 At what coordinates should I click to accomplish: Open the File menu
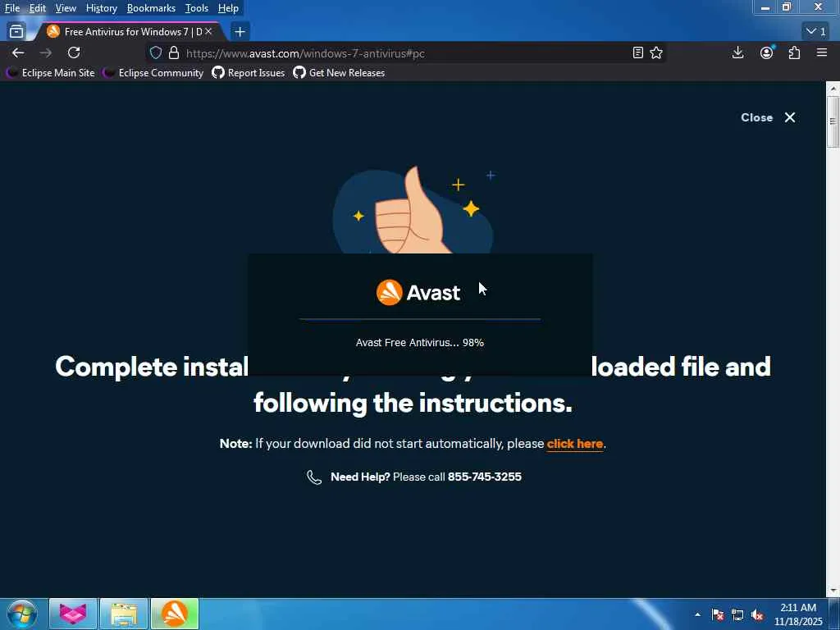12,8
